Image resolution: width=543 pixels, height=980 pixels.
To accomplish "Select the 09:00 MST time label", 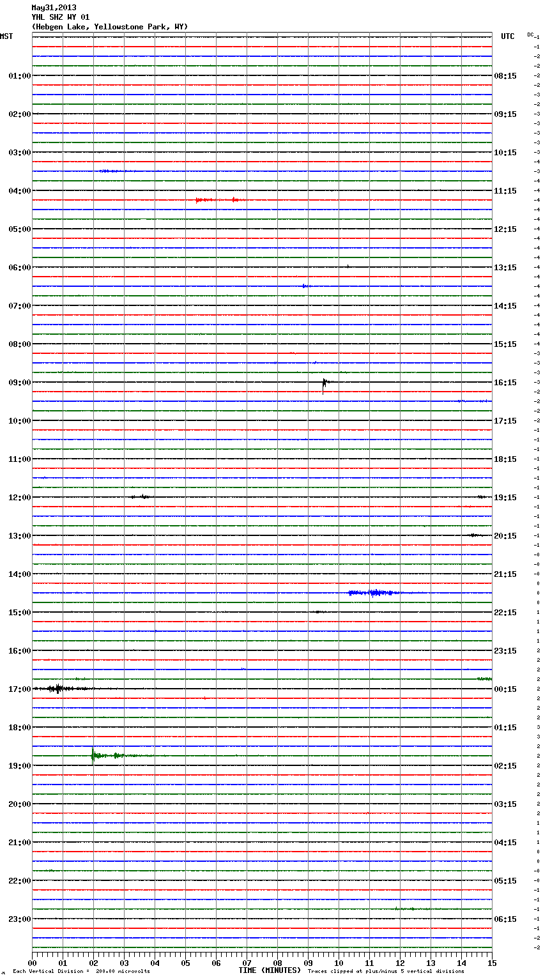I will tap(20, 383).
